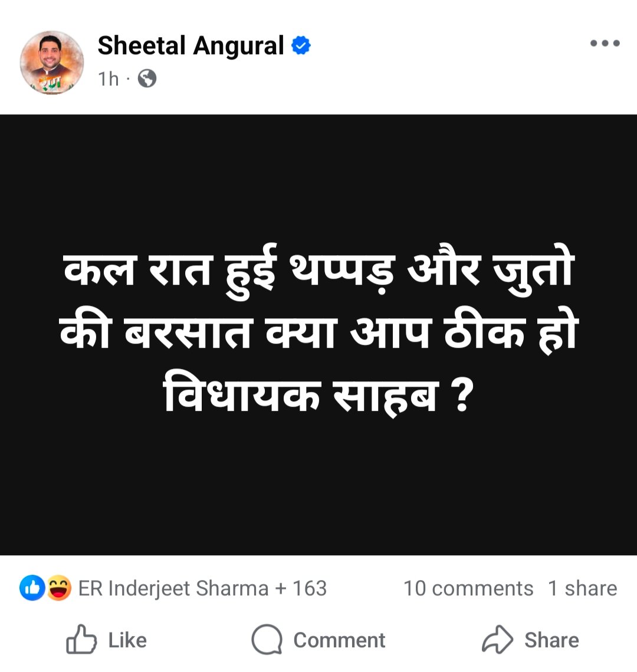Click the curved arrow Share icon

497,640
